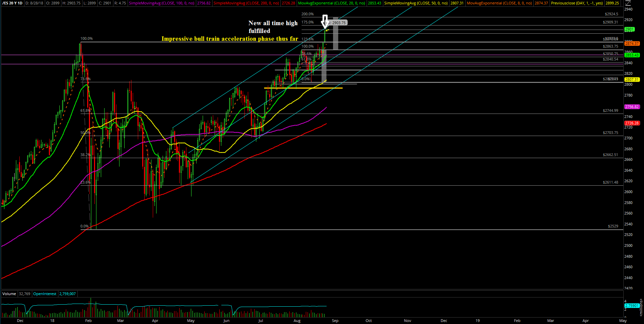Open the Volume study label

[9, 294]
